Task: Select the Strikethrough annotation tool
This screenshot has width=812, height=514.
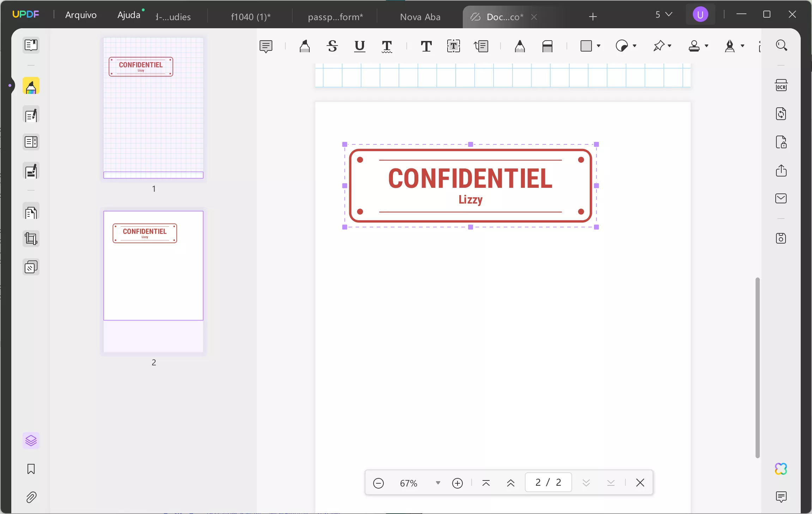Action: (332, 46)
